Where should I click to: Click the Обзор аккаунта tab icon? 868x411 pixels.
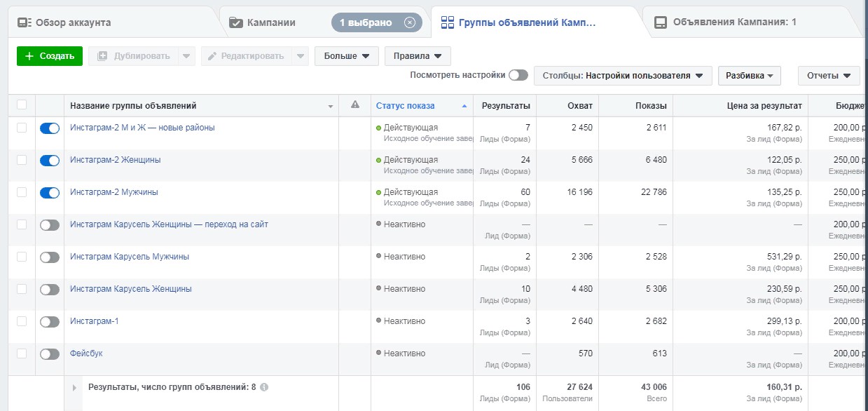[25, 22]
